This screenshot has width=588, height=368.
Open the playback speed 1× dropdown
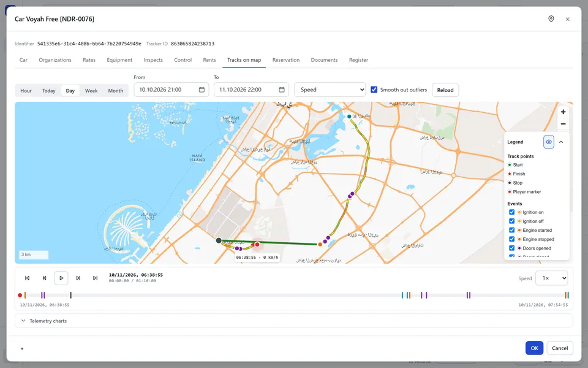[x=552, y=278]
